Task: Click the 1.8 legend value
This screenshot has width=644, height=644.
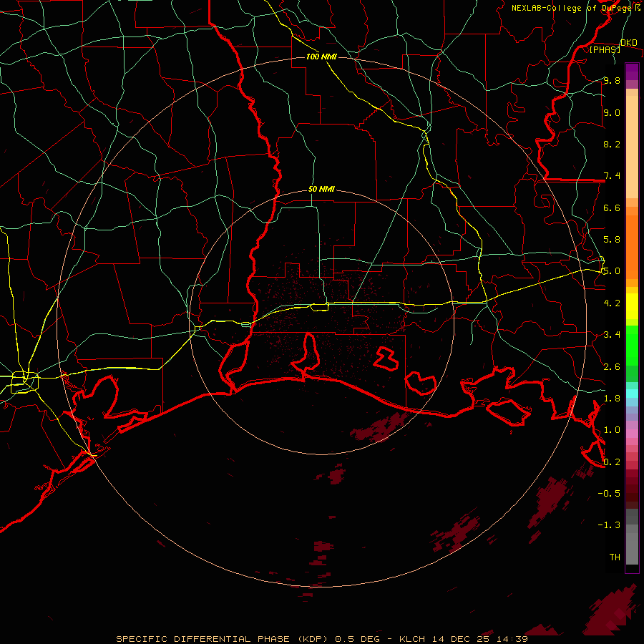Action: [x=612, y=399]
